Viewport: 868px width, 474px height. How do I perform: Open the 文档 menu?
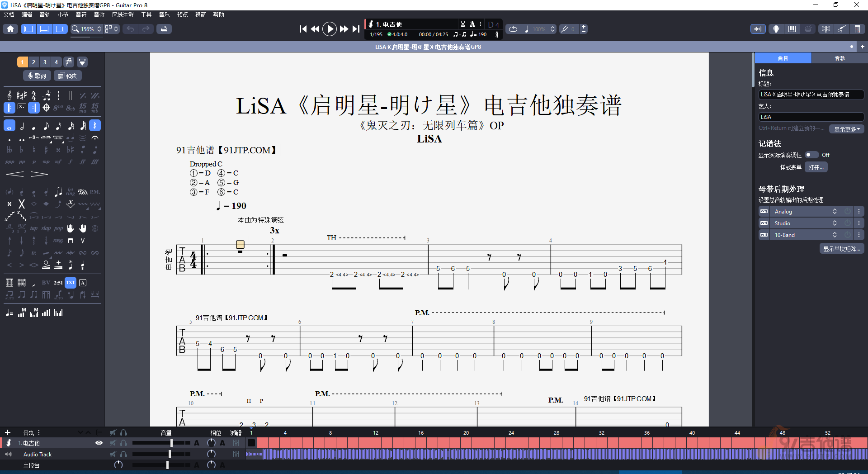tap(9, 15)
